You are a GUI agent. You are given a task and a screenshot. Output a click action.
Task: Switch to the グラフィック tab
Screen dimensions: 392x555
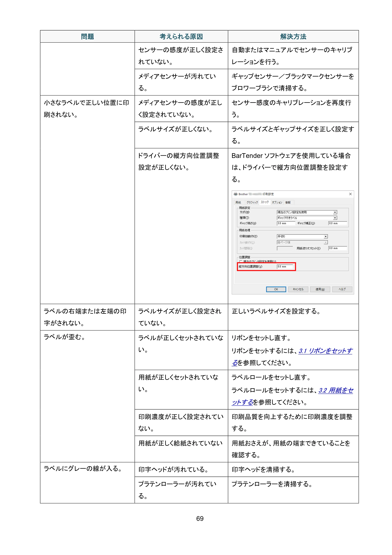[252, 202]
